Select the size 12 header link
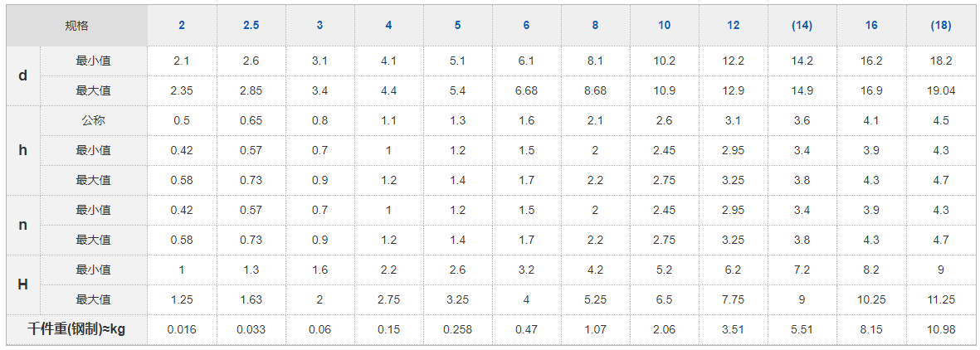This screenshot has width=980, height=350. point(733,26)
